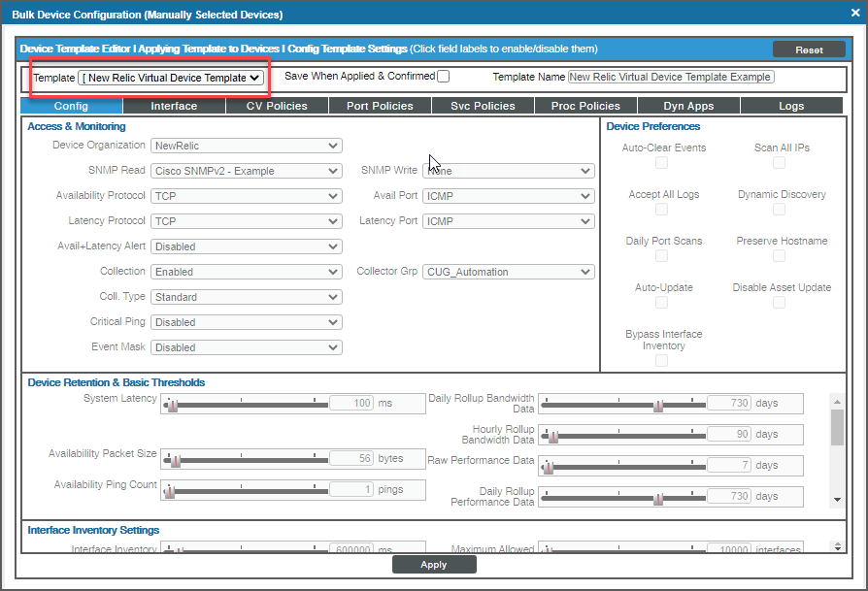Image resolution: width=868 pixels, height=591 pixels.
Task: Open the Avail Port dropdown
Action: (509, 196)
